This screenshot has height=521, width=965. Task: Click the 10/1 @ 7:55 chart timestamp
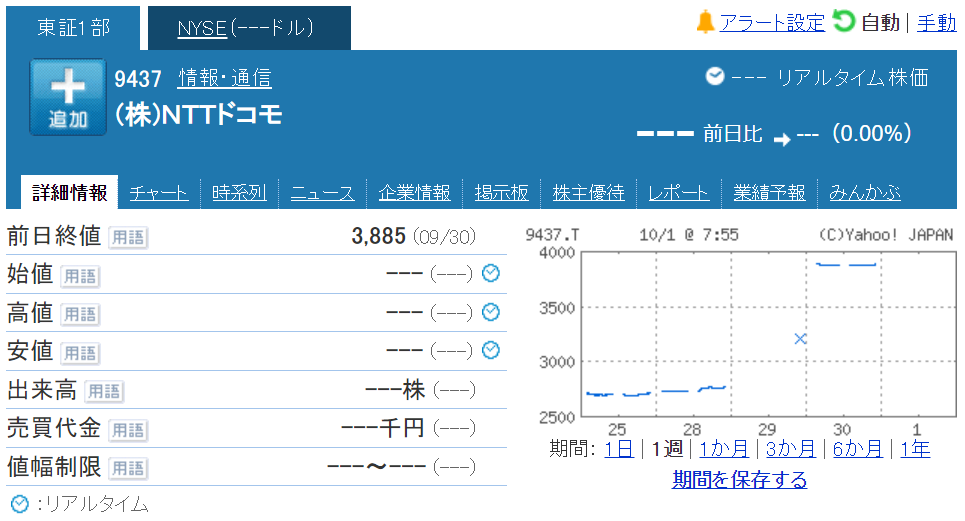coord(689,235)
